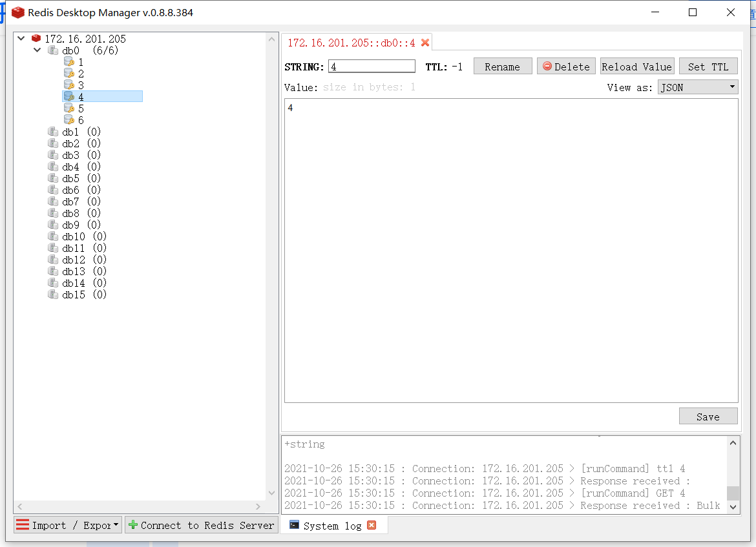756x547 pixels.
Task: Delete the current key with Delete button
Action: [566, 67]
